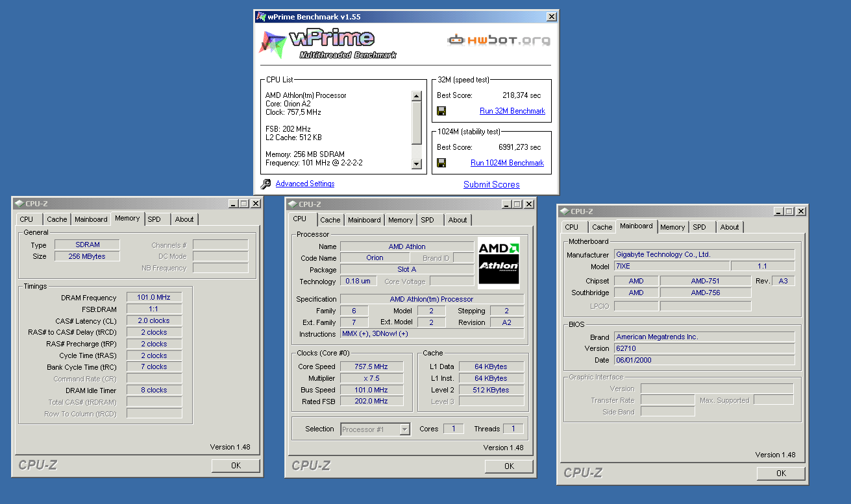851x504 pixels.
Task: Click the 32M benchmark save floppy icon
Action: (441, 111)
